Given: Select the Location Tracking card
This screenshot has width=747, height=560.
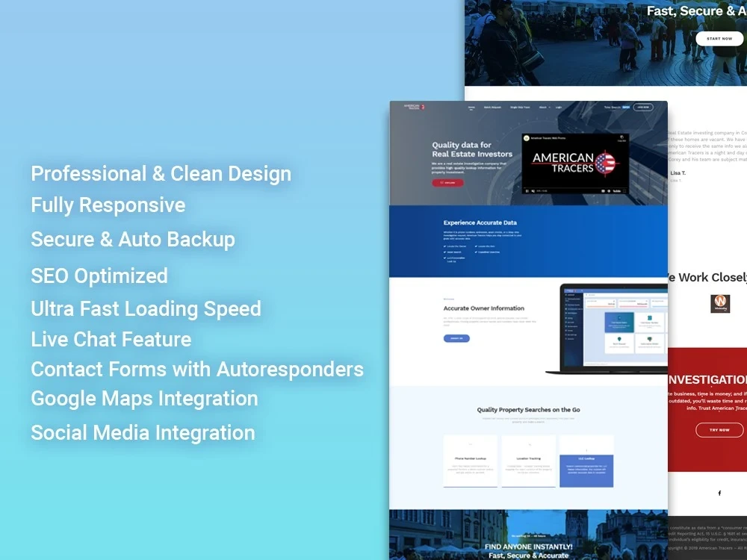Looking at the screenshot, I should 528,461.
